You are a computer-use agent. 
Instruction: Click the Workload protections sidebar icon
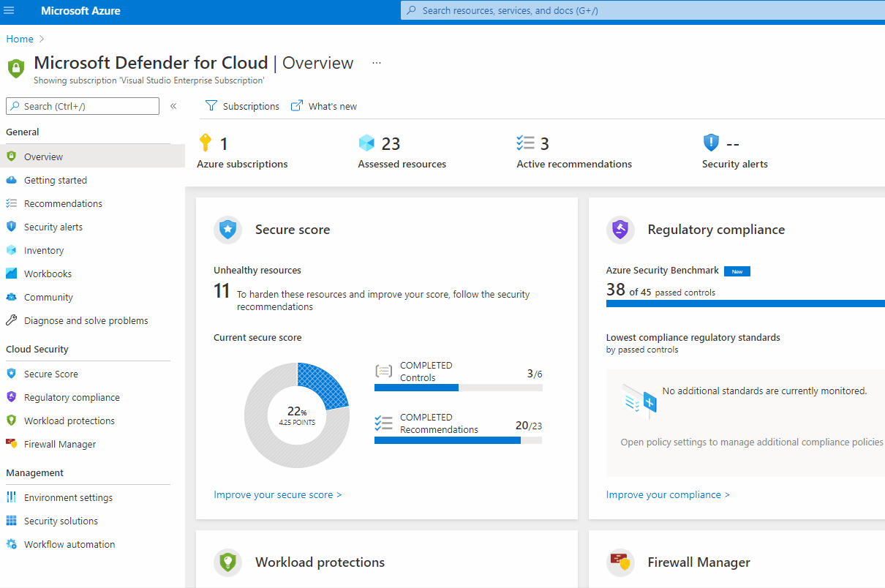coord(11,421)
